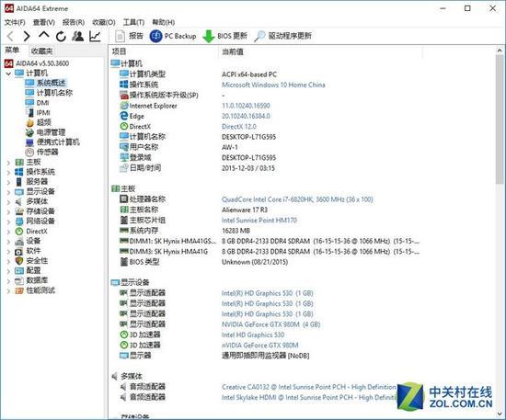Expand the 服务器 tree node

(x=8, y=183)
